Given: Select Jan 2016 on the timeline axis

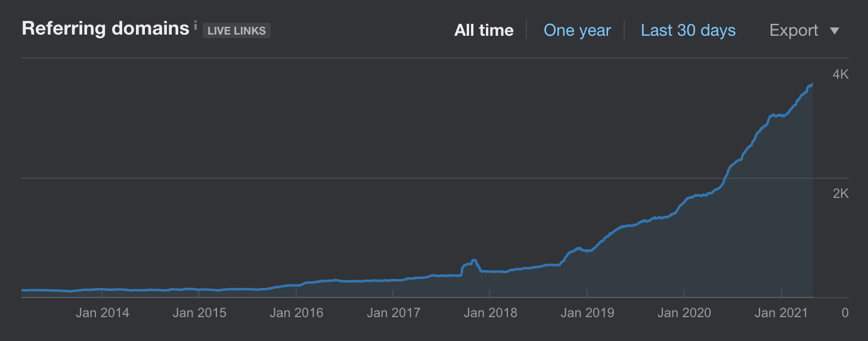Looking at the screenshot, I should click(296, 313).
